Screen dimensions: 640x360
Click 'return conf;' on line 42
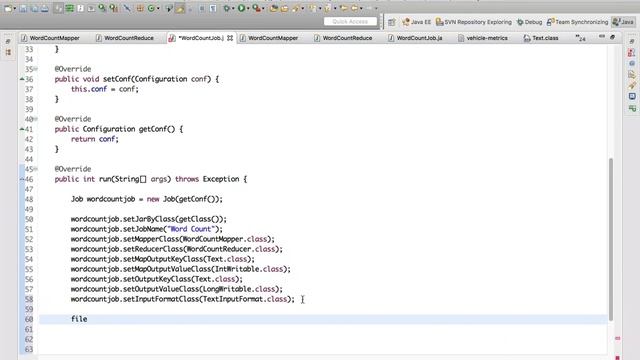[95, 139]
